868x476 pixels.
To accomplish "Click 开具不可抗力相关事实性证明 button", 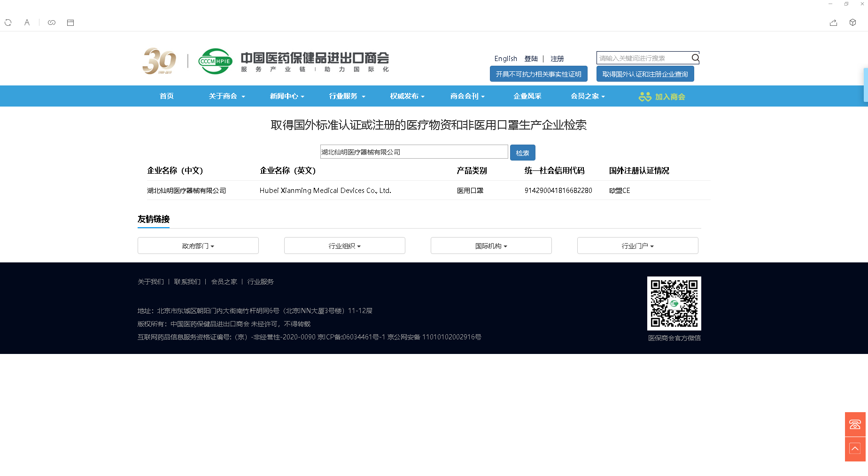I will tap(539, 74).
